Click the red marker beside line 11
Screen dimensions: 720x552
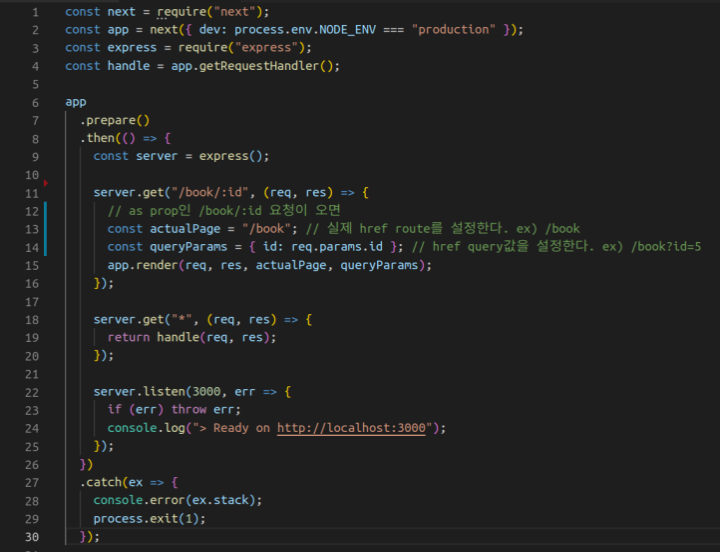click(46, 183)
